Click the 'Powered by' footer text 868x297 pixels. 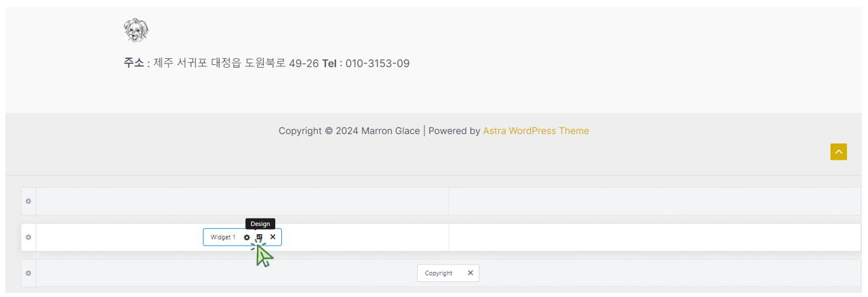[x=454, y=131]
